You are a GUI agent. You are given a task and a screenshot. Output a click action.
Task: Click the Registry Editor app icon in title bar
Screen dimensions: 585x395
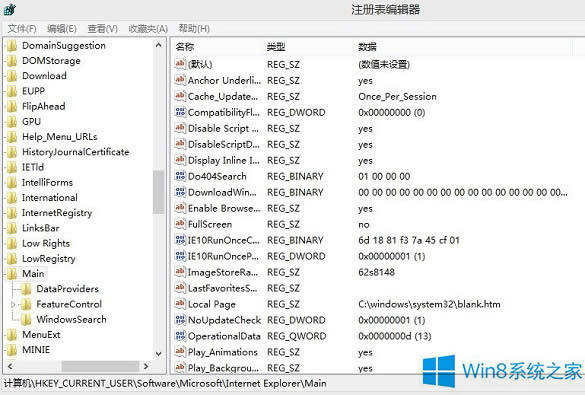10,9
